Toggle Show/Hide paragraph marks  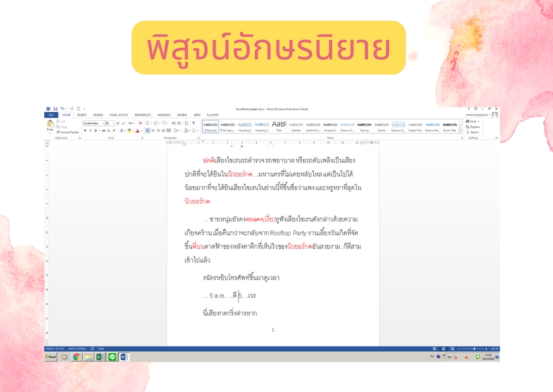194,123
